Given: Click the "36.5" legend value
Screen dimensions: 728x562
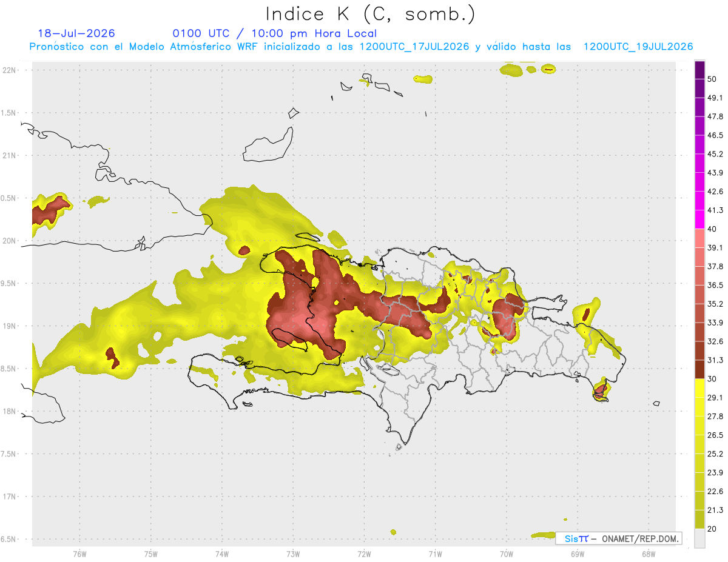Looking at the screenshot, I should pos(715,285).
